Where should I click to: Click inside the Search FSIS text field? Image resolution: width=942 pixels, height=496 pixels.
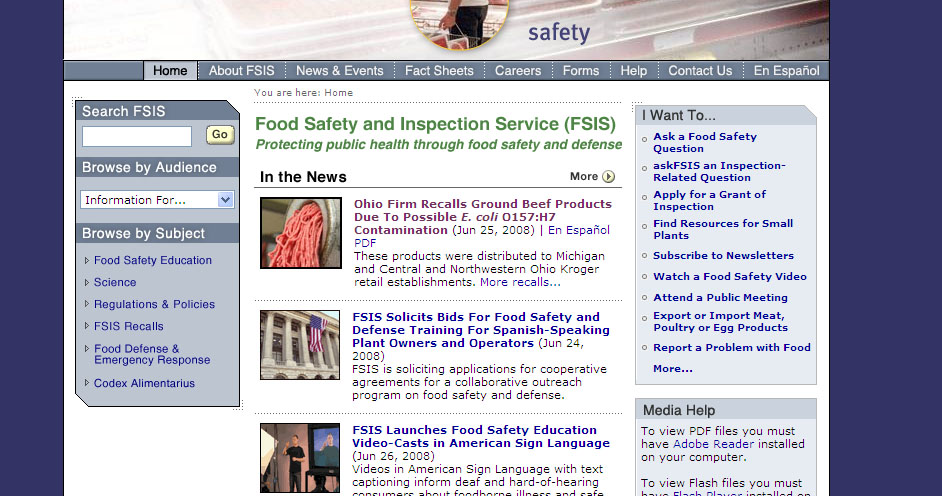point(137,136)
